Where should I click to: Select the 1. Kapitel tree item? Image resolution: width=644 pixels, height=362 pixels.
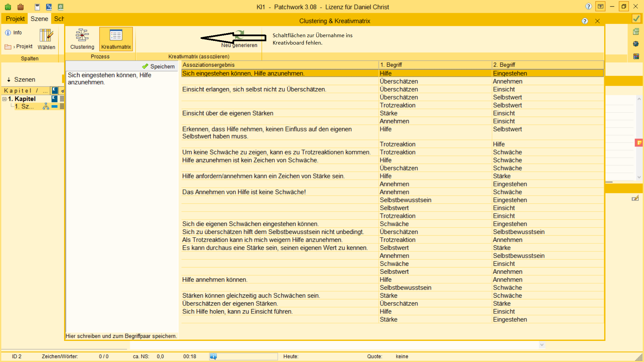coord(22,99)
